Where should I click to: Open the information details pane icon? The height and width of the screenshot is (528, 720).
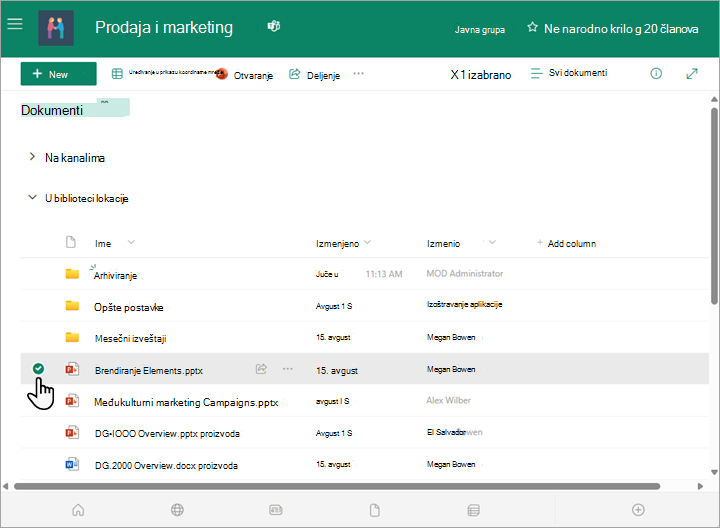tap(656, 73)
